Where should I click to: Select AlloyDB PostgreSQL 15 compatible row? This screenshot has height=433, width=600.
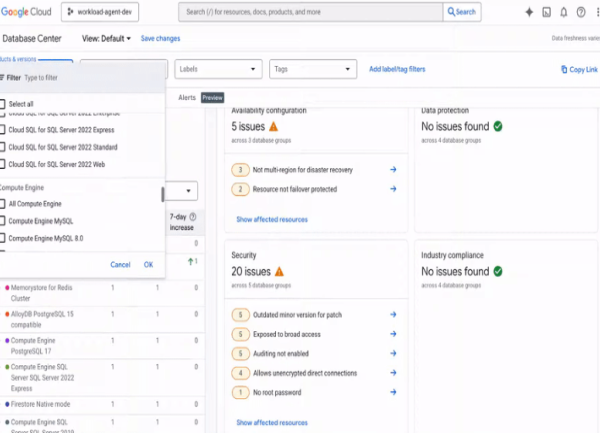pyautogui.click(x=102, y=319)
